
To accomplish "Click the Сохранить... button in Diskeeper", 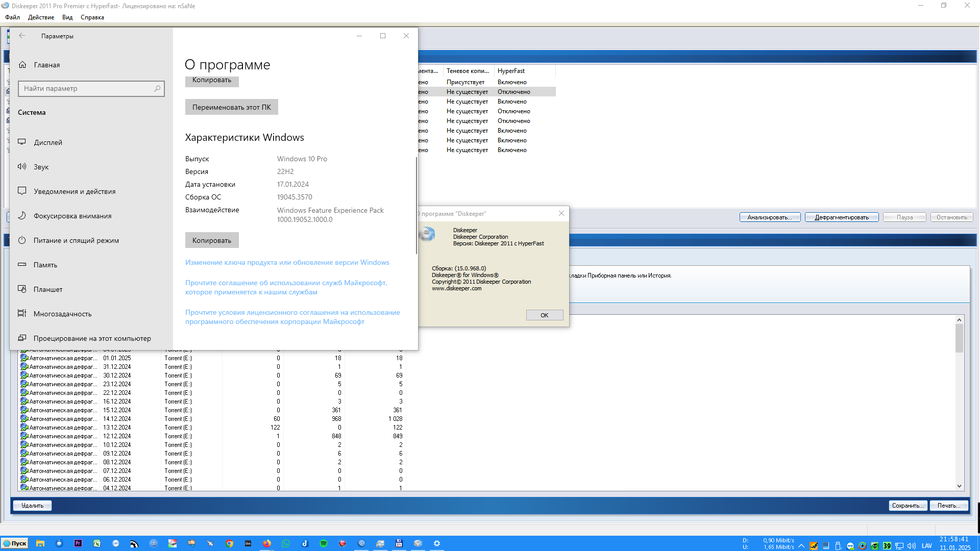I will coord(908,506).
